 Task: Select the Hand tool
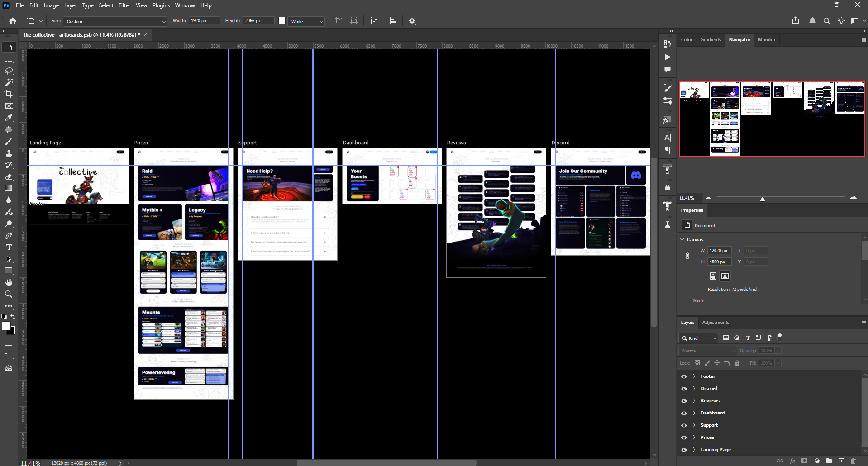click(x=9, y=282)
